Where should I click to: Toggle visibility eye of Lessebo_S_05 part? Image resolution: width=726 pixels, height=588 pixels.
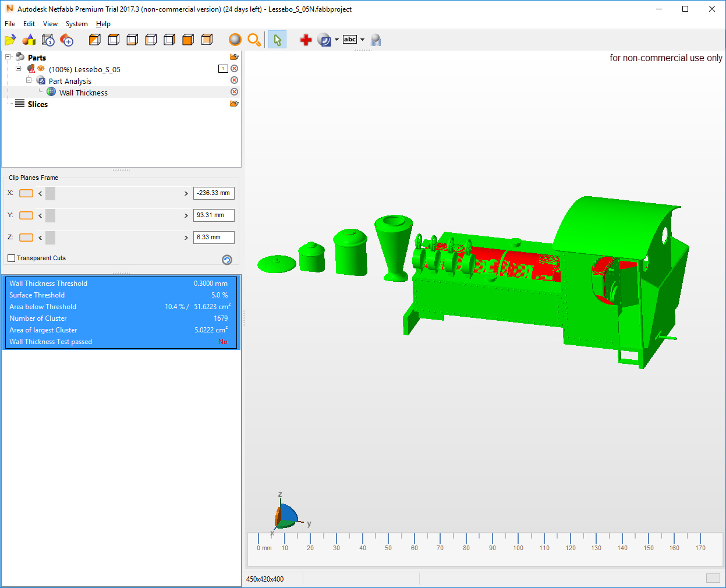(x=41, y=69)
